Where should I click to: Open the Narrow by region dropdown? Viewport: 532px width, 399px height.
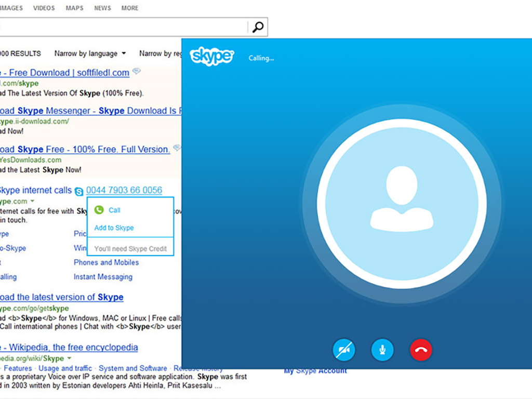click(x=161, y=53)
